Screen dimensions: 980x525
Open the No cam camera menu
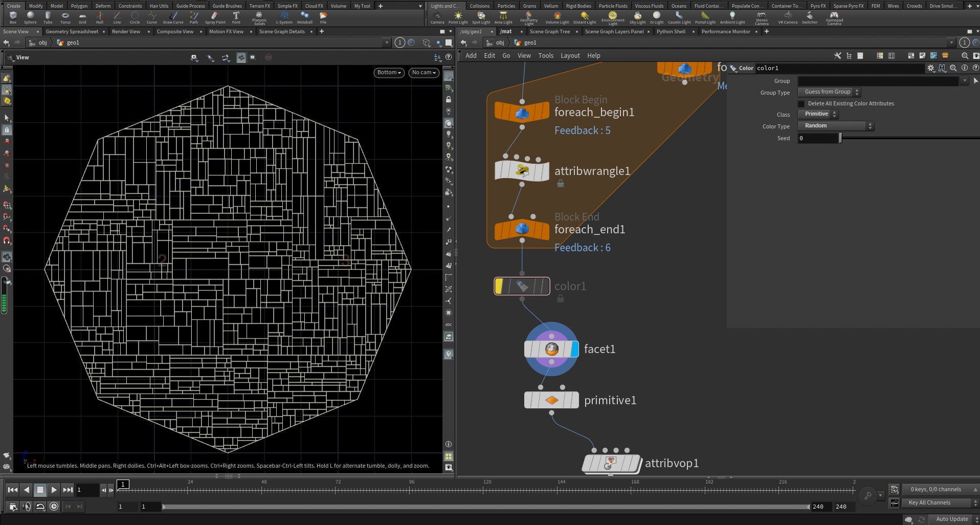coord(424,73)
